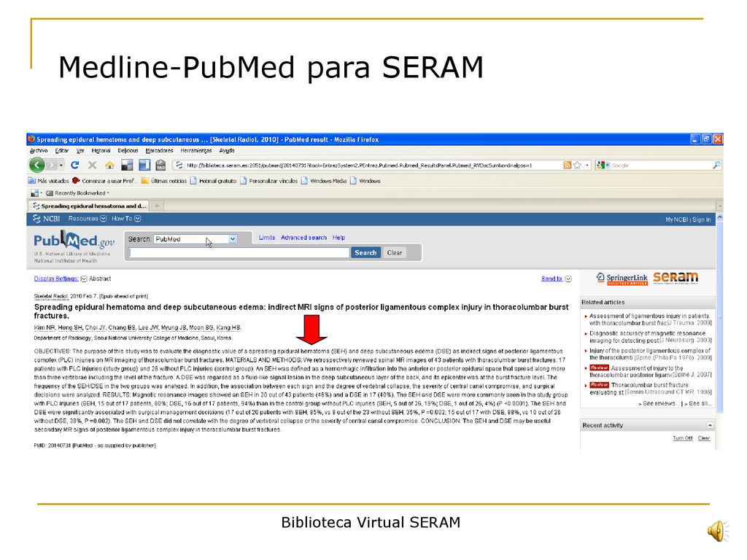The height and width of the screenshot is (560, 747).
Task: Go to the Home page icon
Action: [x=109, y=166]
